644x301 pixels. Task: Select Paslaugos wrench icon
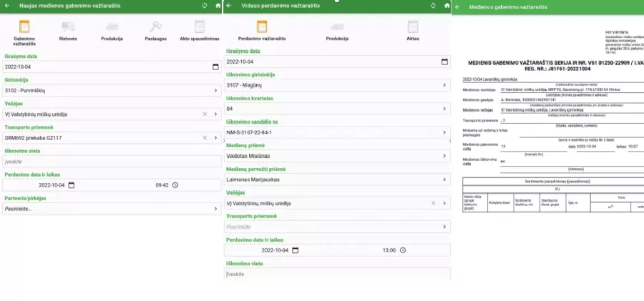click(154, 27)
